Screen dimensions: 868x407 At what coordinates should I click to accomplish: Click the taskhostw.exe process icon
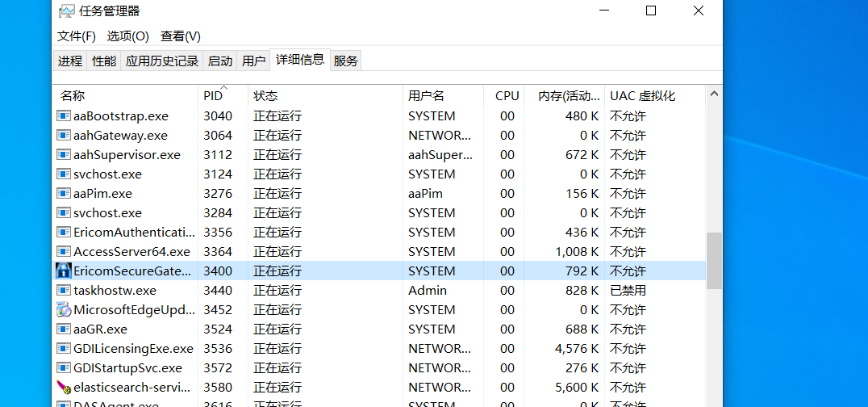click(x=64, y=291)
